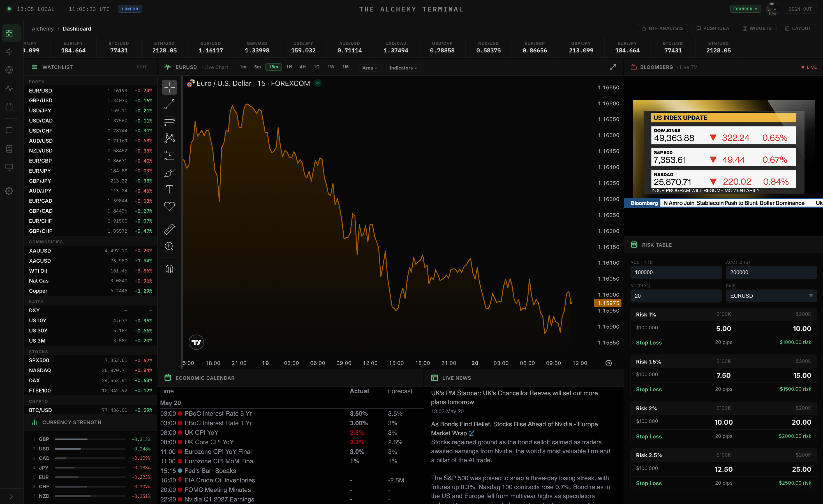
Task: Click the SIGN OUT button
Action: pyautogui.click(x=800, y=9)
